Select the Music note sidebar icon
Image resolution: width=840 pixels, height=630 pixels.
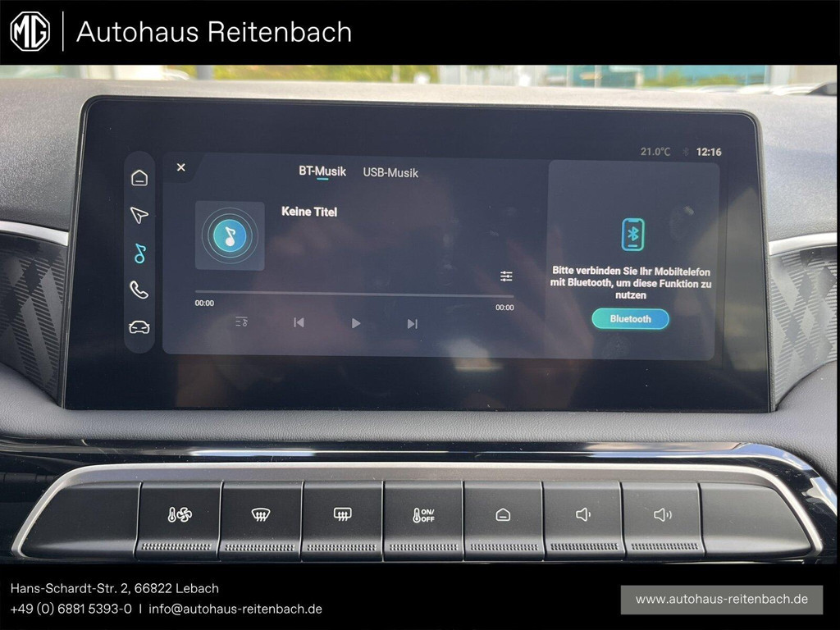pos(139,253)
